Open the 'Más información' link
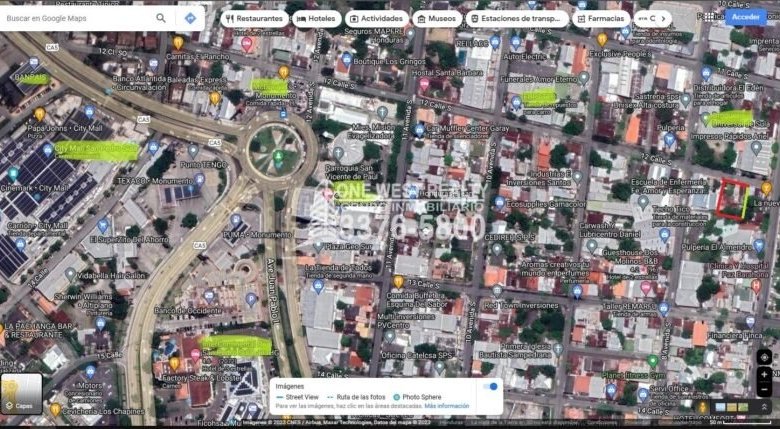This screenshot has height=429, width=780. pyautogui.click(x=446, y=406)
